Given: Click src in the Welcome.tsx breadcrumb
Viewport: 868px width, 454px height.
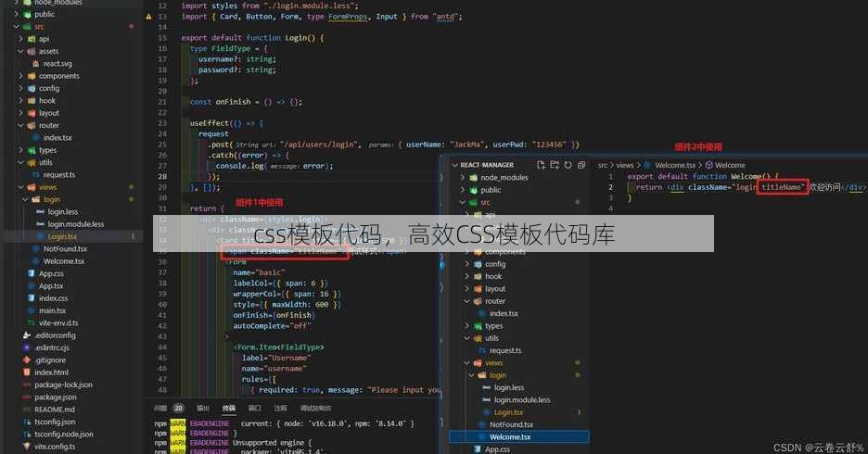Looking at the screenshot, I should tap(602, 165).
